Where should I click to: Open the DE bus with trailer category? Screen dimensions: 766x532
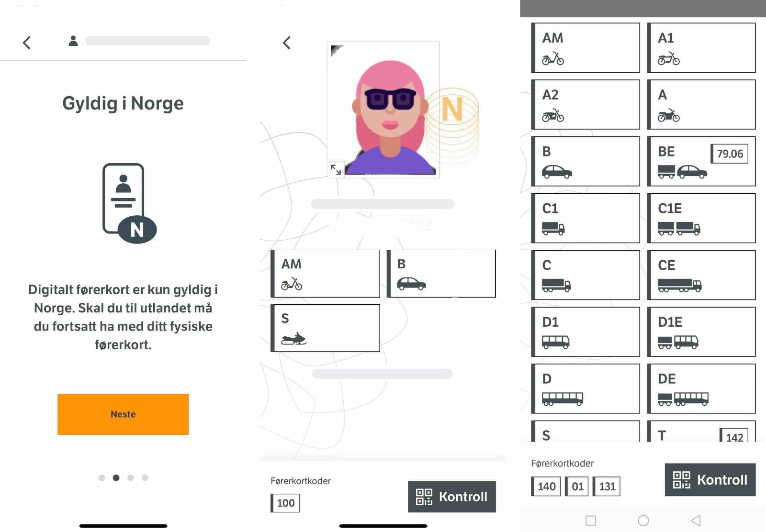(x=701, y=388)
